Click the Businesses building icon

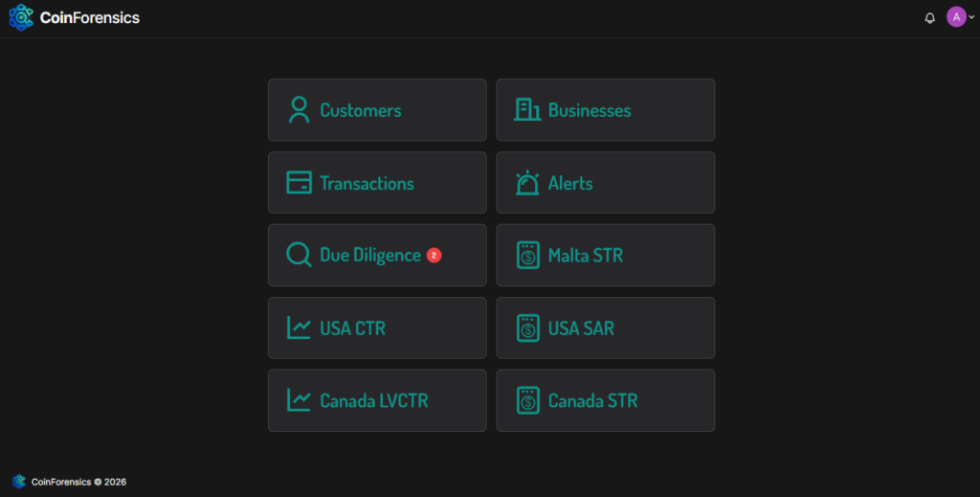click(x=527, y=110)
